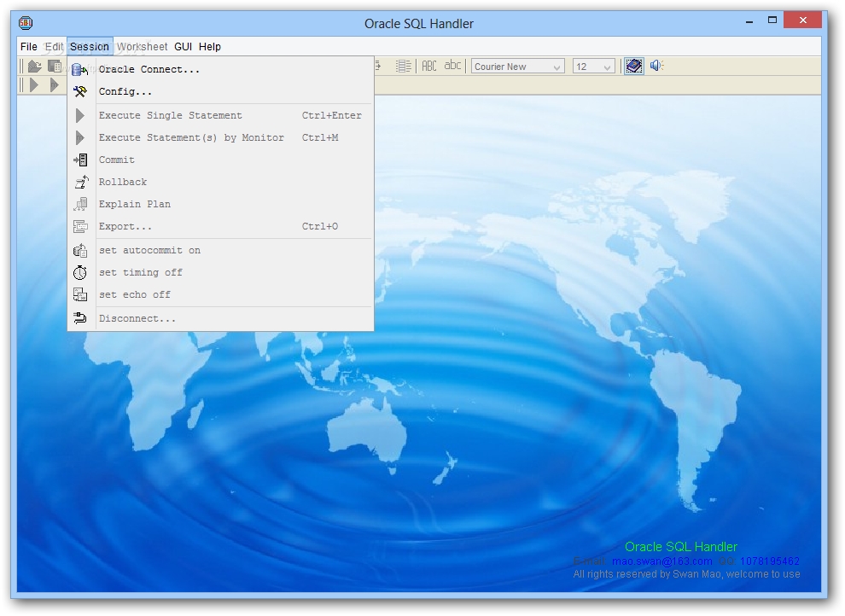Open the Worksheet menu

[x=142, y=47]
